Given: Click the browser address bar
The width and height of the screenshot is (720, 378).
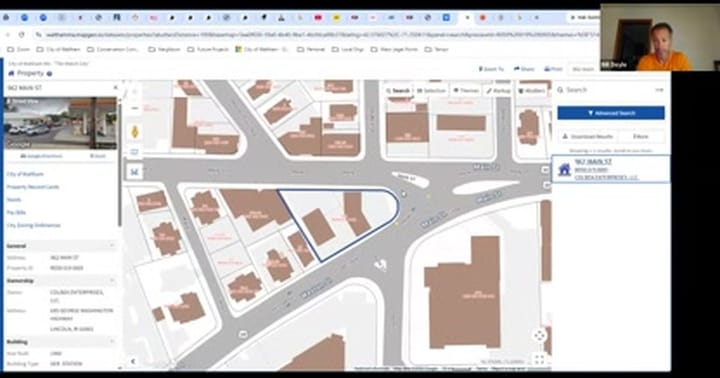Looking at the screenshot, I should coord(317,34).
